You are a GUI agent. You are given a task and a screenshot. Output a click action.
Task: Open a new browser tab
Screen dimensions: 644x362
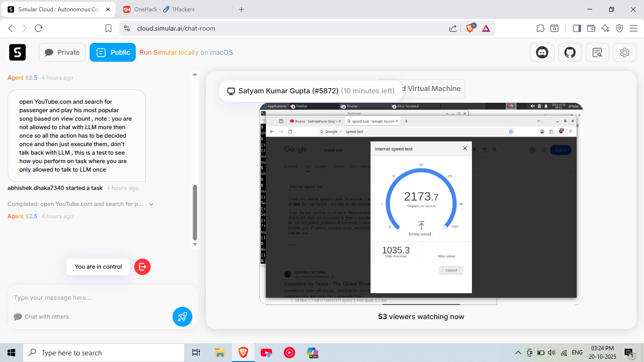241,9
